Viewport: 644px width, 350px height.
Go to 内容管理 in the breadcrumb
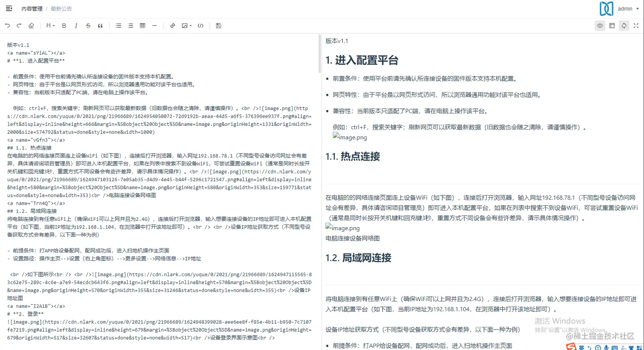[32, 9]
